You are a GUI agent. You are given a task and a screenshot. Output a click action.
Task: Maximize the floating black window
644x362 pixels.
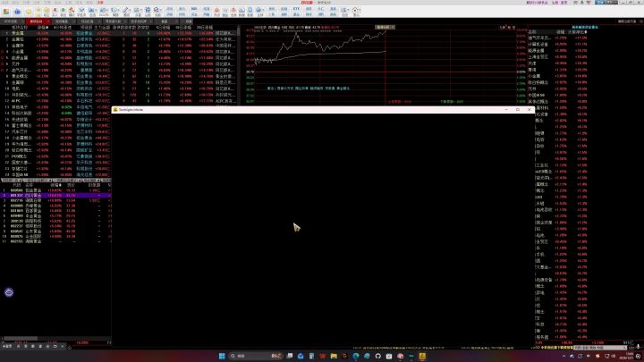518,110
